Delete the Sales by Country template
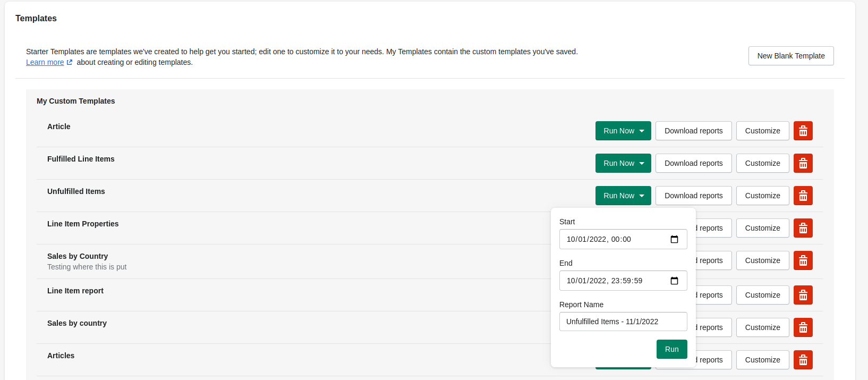This screenshot has height=380, width=868. pyautogui.click(x=803, y=260)
